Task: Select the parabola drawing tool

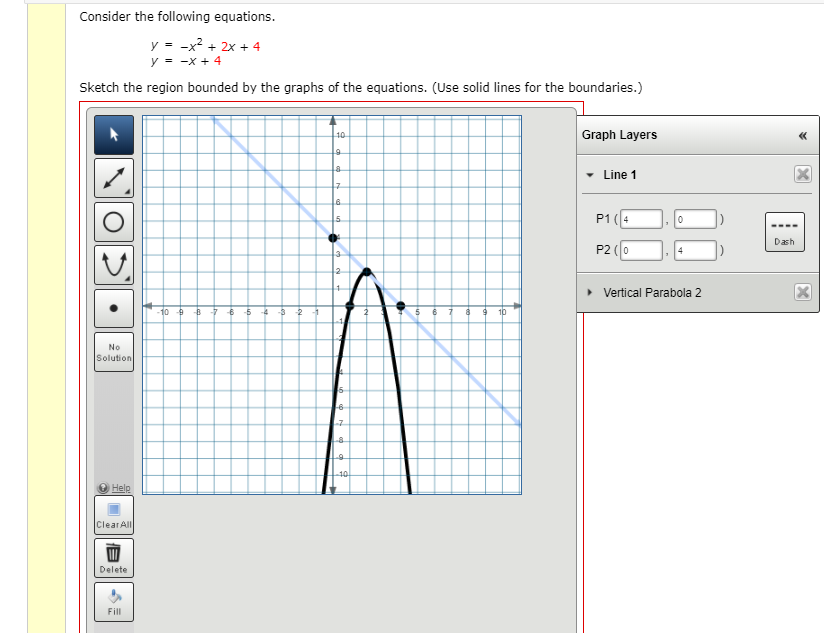Action: pyautogui.click(x=113, y=264)
